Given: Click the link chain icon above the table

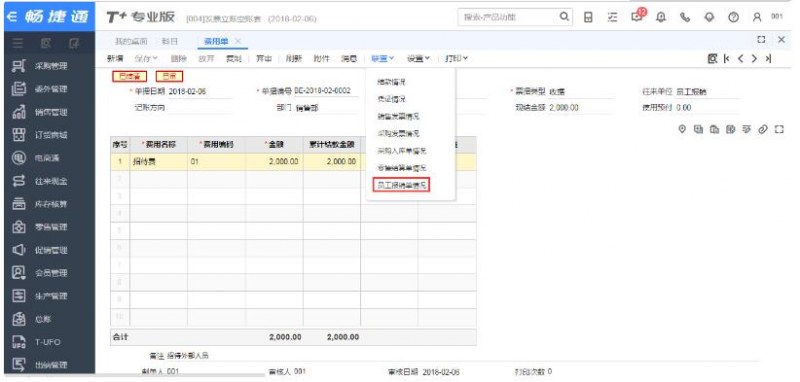Looking at the screenshot, I should [x=763, y=130].
